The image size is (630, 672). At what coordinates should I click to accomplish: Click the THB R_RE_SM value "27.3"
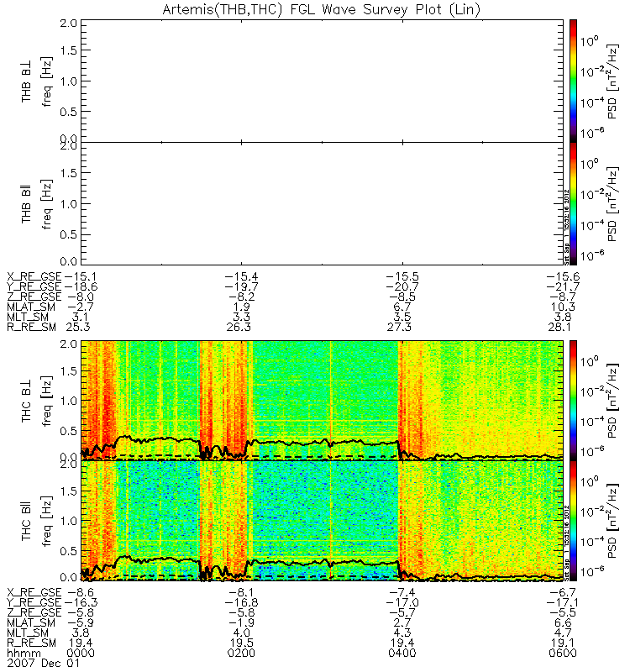[400, 328]
